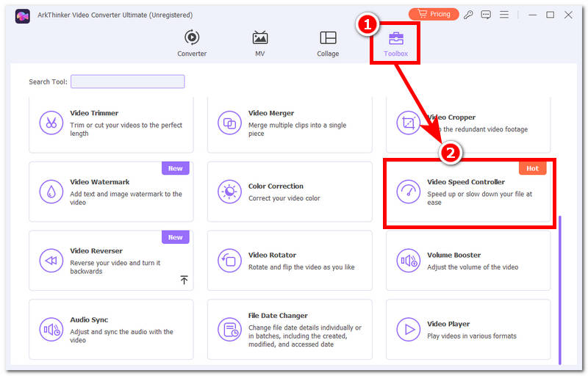Click the Search Tool label
The height and width of the screenshot is (376, 588).
point(48,82)
